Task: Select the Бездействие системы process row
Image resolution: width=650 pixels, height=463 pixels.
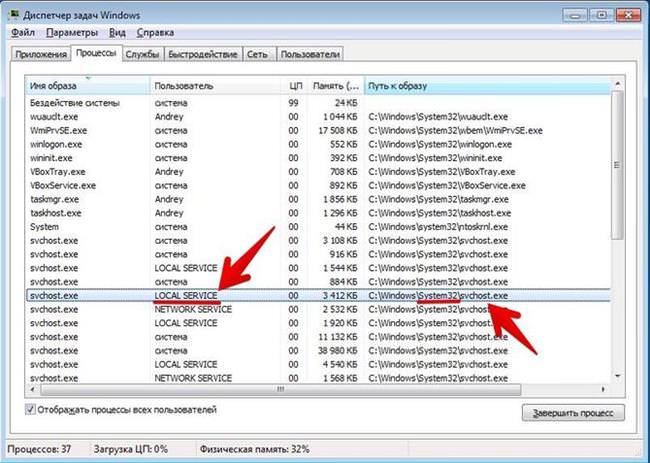Action: 318,103
